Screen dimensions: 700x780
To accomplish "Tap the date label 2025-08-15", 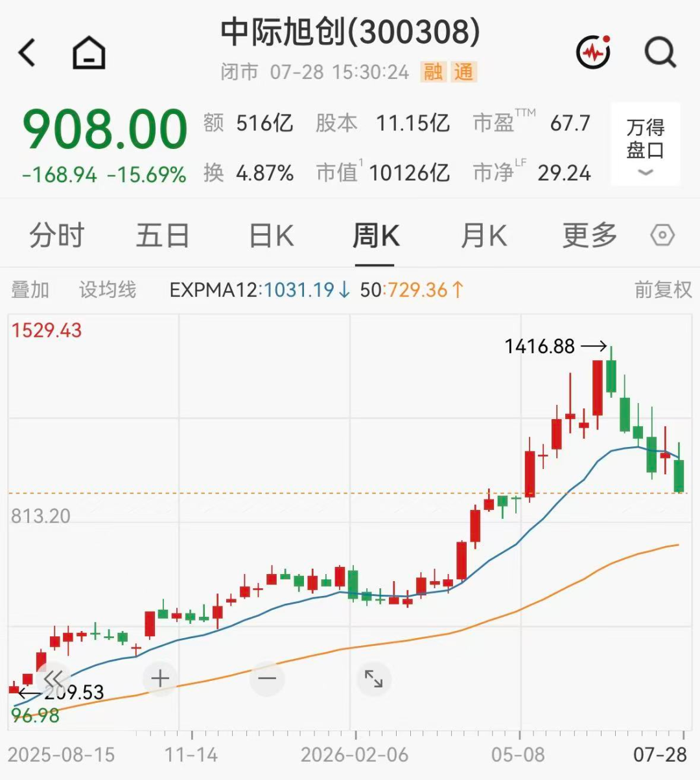I will point(62,755).
